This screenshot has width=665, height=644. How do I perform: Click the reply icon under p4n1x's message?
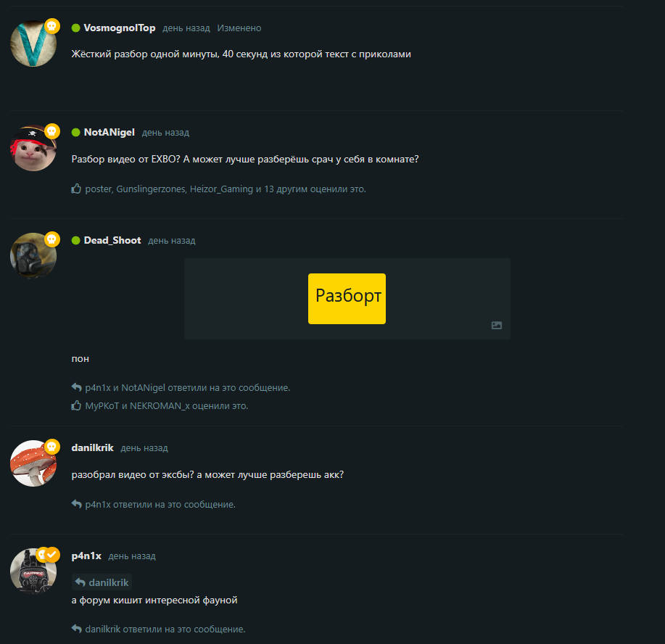click(76, 629)
